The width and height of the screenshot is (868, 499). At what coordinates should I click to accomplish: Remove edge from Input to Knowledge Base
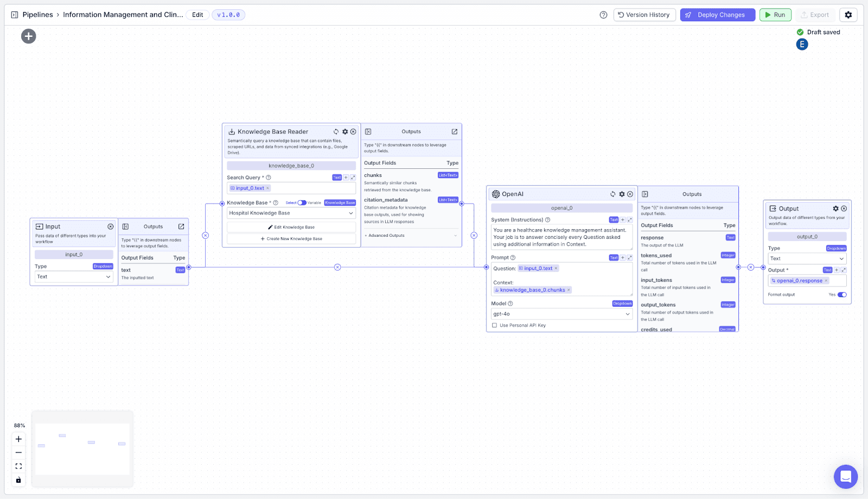coord(205,236)
